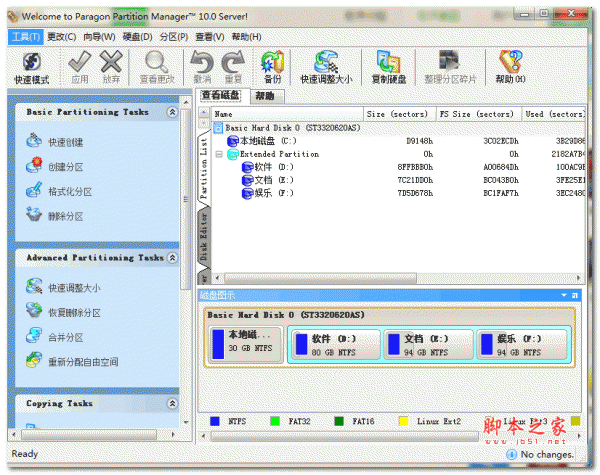This screenshot has width=600, height=475.
Task: Click the 娱乐 (F:) partition icon in list
Action: tap(248, 193)
